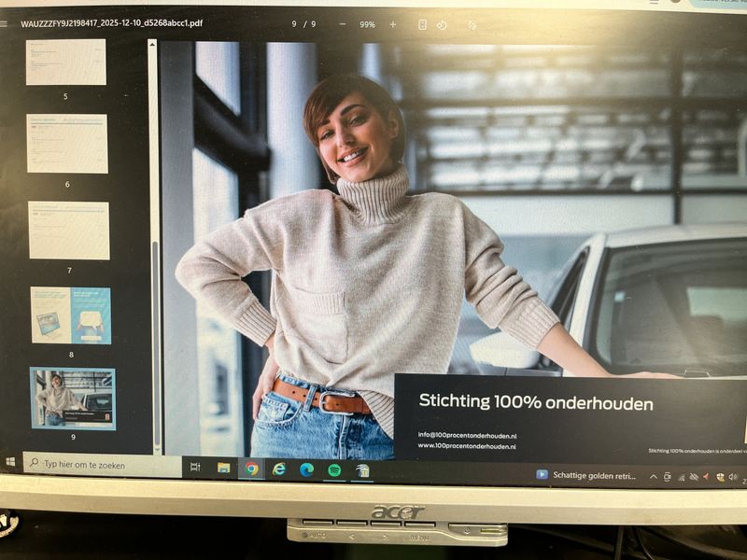Open Microsoft Edge from the taskbar
This screenshot has height=560, width=747.
click(307, 470)
